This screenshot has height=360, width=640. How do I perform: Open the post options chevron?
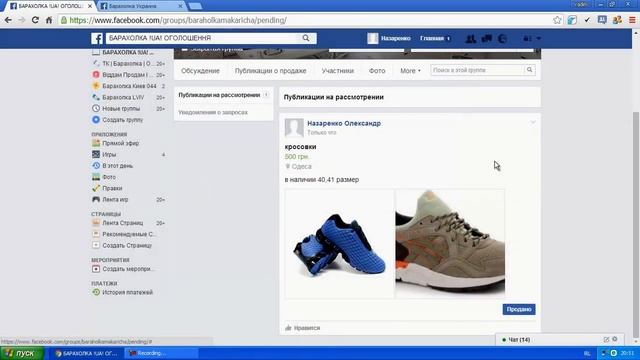(533, 122)
